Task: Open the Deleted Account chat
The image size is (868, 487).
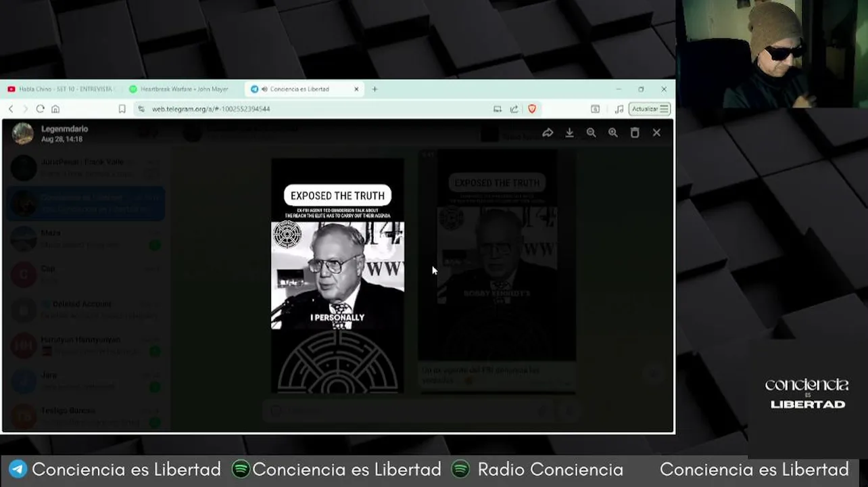Action: (x=86, y=310)
